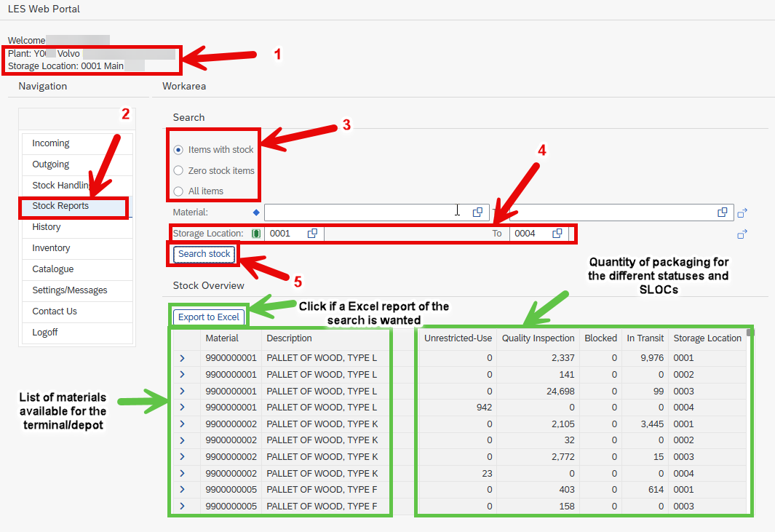This screenshot has height=532, width=775.
Task: Open value help for Material from field
Action: 477,212
